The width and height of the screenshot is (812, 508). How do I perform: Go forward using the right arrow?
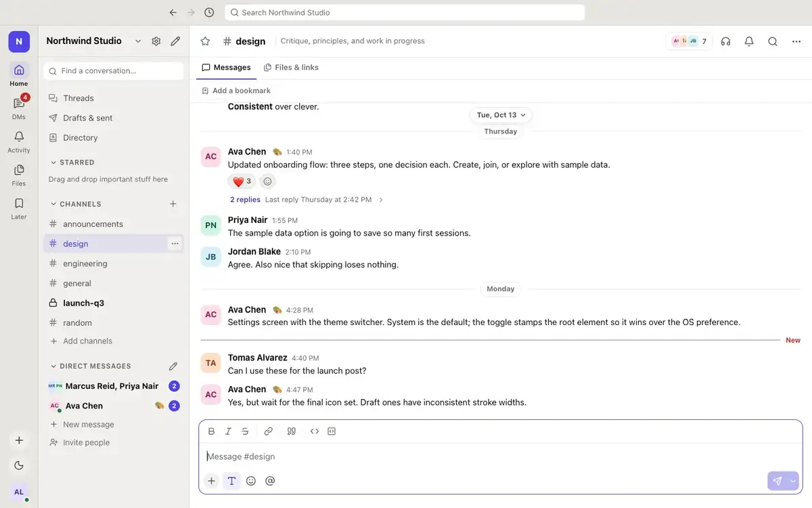tap(191, 12)
